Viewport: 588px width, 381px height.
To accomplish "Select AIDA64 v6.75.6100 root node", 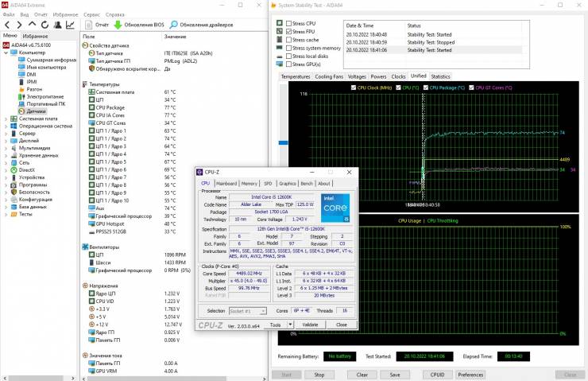I will [27, 45].
